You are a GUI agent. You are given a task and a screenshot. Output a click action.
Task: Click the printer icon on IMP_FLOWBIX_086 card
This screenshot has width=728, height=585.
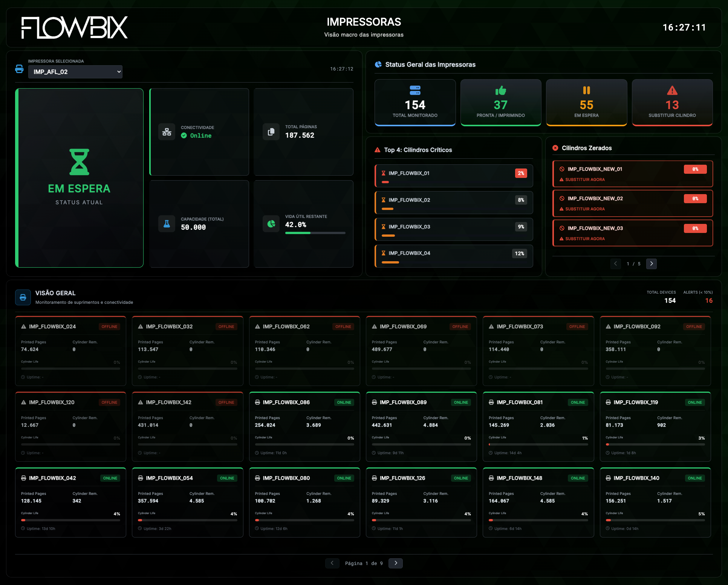[257, 403]
